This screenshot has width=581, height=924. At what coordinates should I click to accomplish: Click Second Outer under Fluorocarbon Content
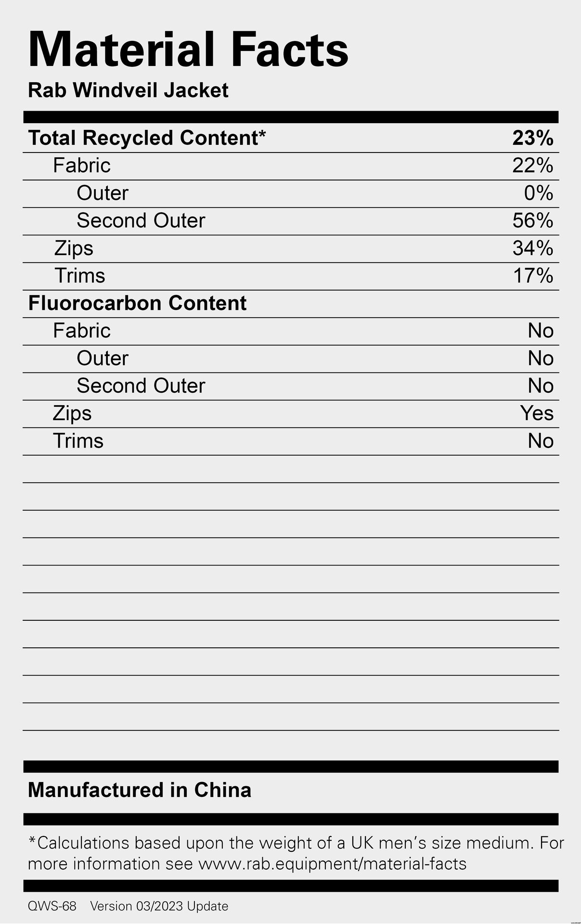click(141, 386)
